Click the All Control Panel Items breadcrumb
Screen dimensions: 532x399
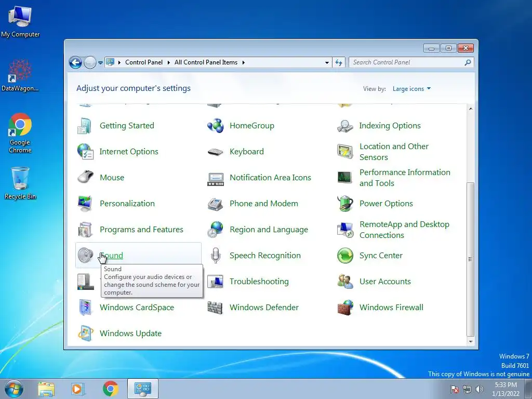[206, 62]
